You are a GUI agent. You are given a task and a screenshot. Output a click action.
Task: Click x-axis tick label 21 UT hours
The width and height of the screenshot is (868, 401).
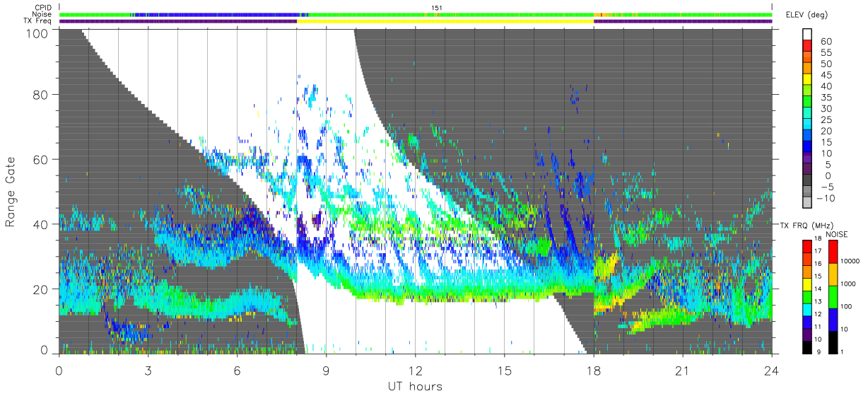pos(683,371)
